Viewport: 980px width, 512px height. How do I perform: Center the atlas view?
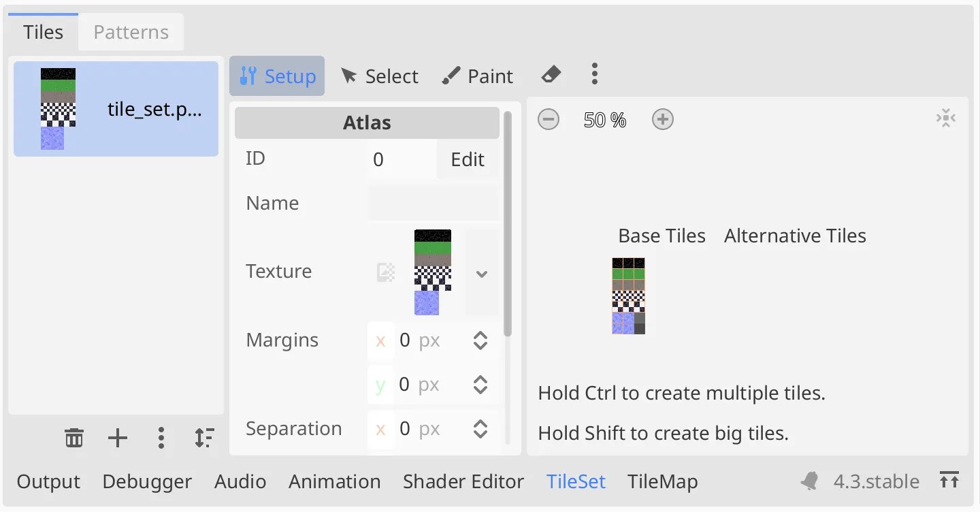click(x=945, y=118)
